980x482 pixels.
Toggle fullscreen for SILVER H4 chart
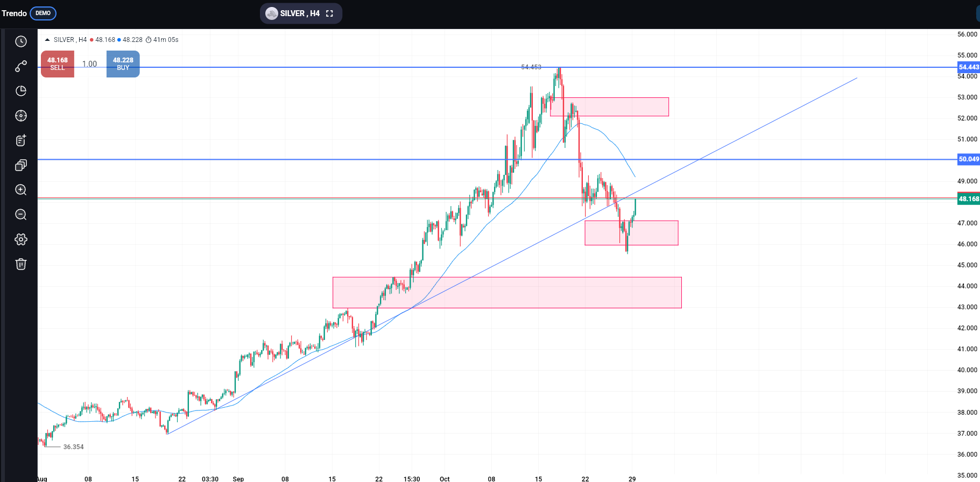330,13
